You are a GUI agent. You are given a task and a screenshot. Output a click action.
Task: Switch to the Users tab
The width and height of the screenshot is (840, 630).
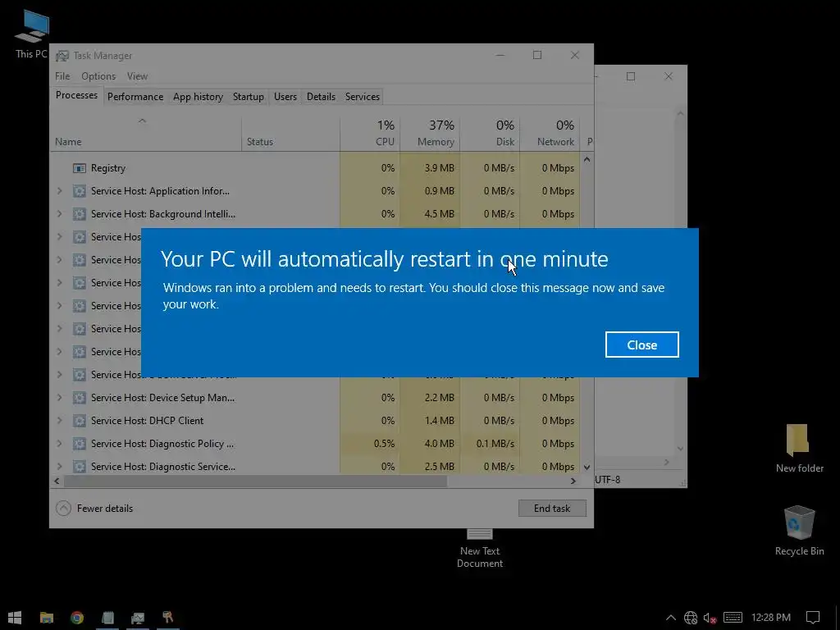point(285,97)
